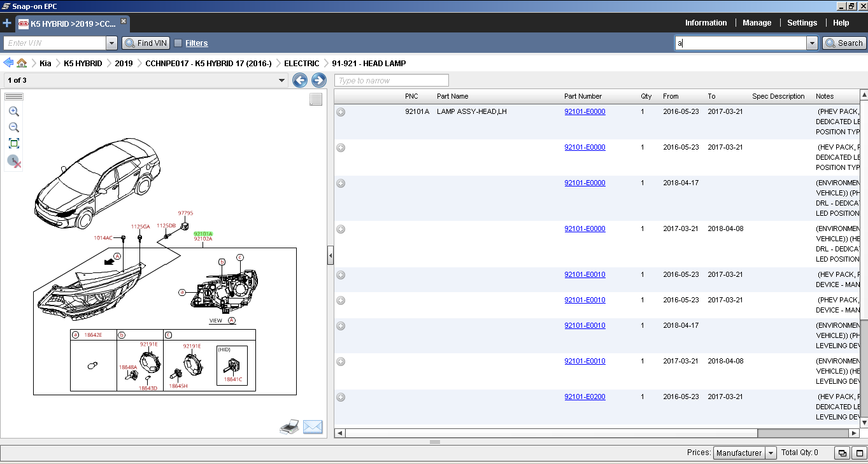Email the illustration via envelope icon
868x464 pixels.
[x=313, y=427]
